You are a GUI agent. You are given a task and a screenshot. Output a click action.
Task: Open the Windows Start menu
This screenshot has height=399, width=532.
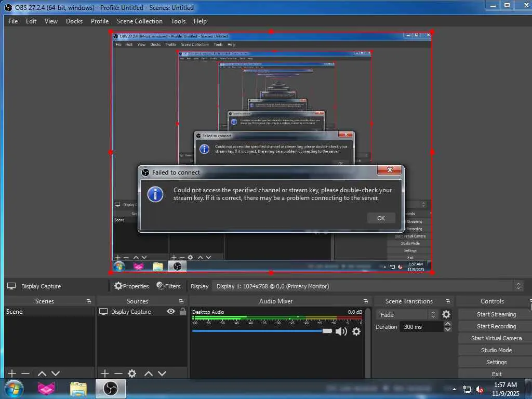coord(14,389)
